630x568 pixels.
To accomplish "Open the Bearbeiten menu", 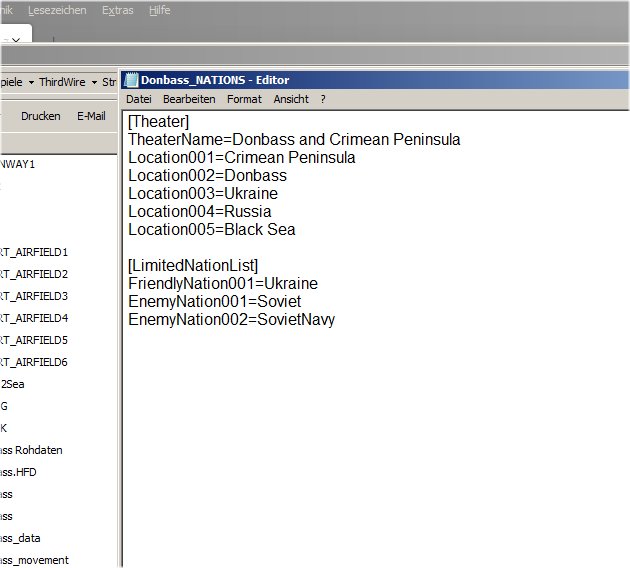I will [189, 99].
